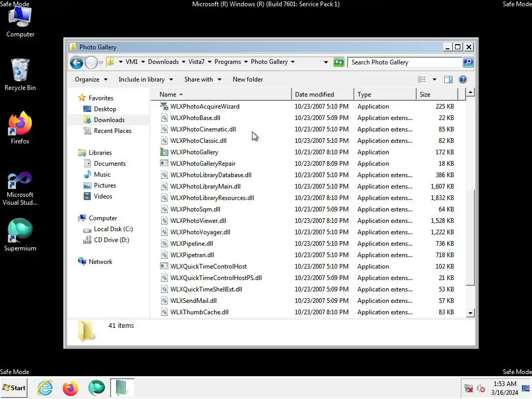532x399 pixels.
Task: Open Music library in sidebar
Action: coord(97,175)
